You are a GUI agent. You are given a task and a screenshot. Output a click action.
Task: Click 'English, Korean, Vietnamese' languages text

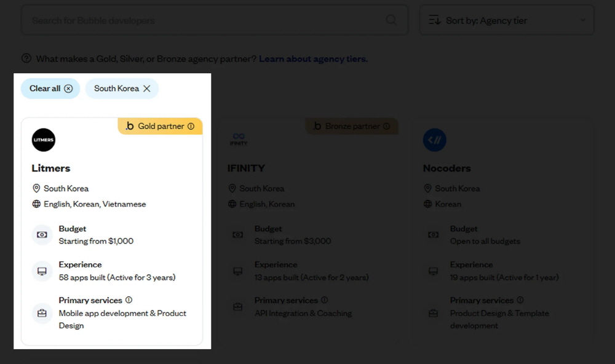[x=95, y=204]
